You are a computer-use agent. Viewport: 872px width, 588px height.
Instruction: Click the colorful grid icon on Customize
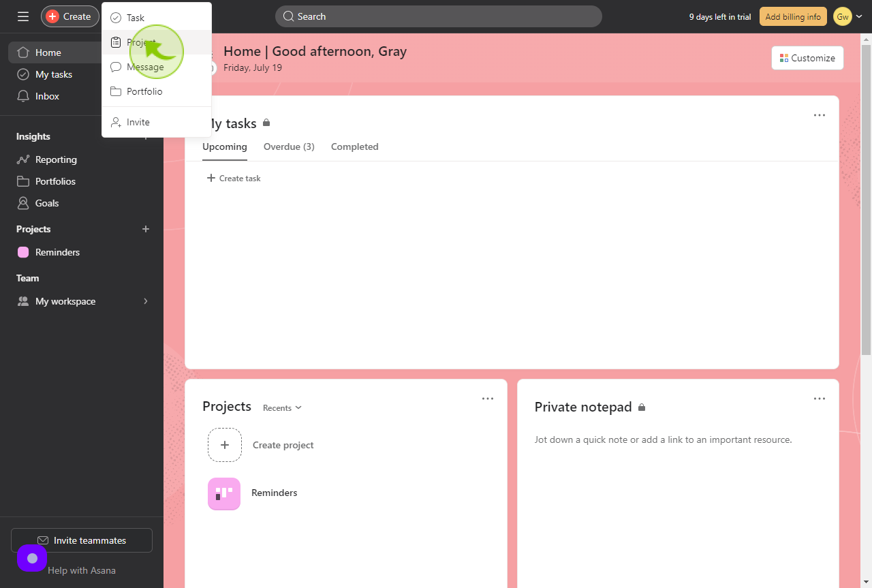pyautogui.click(x=784, y=58)
